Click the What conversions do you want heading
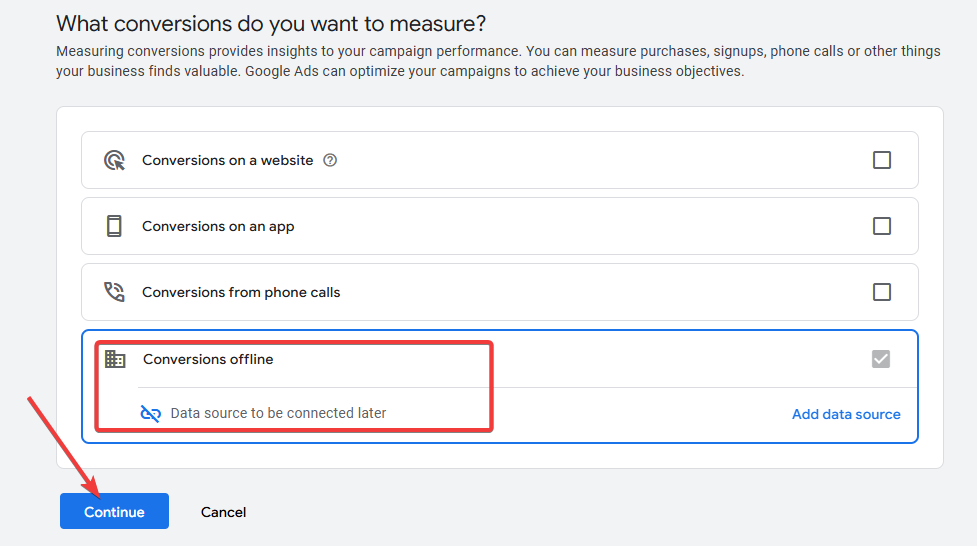Screen dimensions: 977x546 click(271, 24)
